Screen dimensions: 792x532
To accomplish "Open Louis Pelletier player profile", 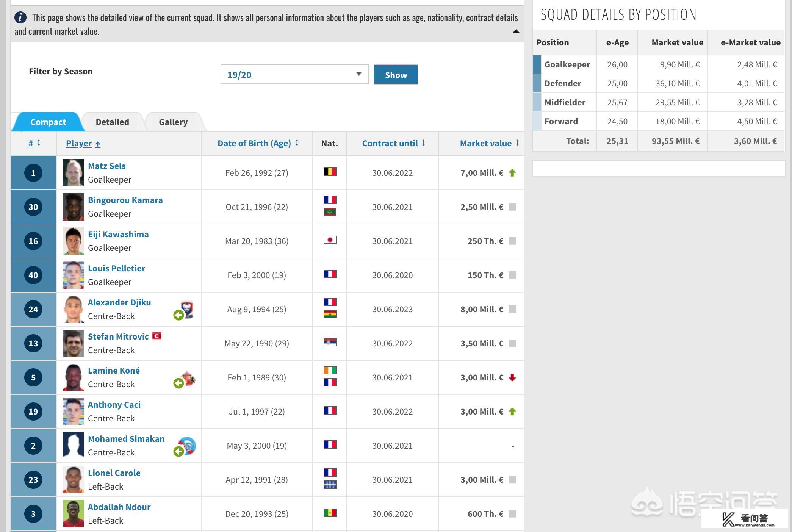I will point(116,268).
